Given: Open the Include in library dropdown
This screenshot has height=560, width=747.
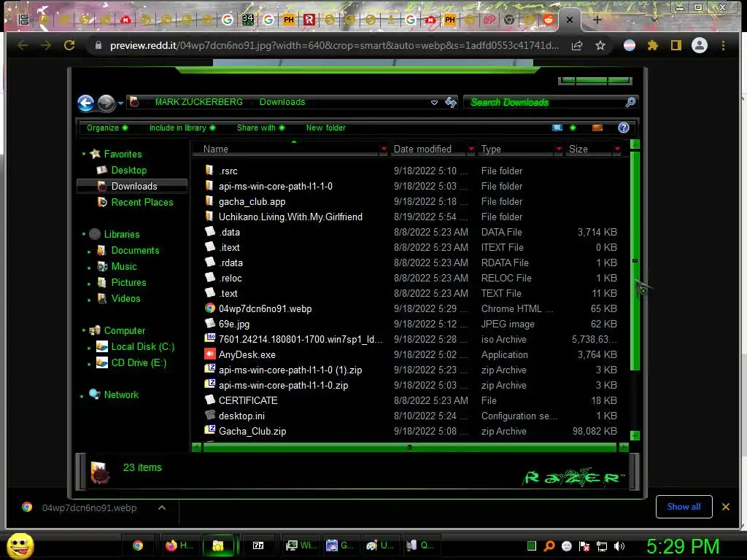Looking at the screenshot, I should point(182,128).
